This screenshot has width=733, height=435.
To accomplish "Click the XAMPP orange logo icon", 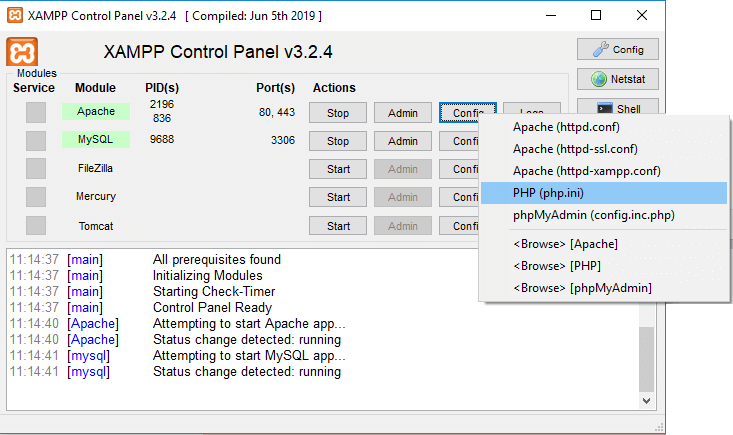I will pos(22,52).
